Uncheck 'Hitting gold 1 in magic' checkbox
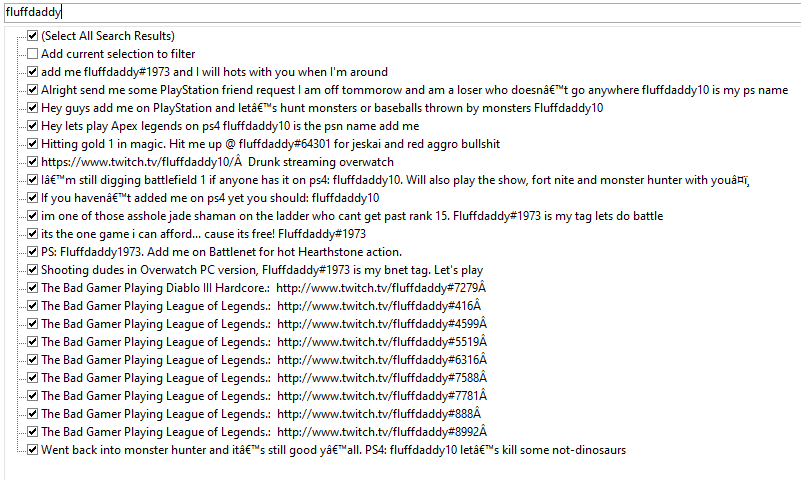Screen dimensions: 801x480 pos(33,144)
